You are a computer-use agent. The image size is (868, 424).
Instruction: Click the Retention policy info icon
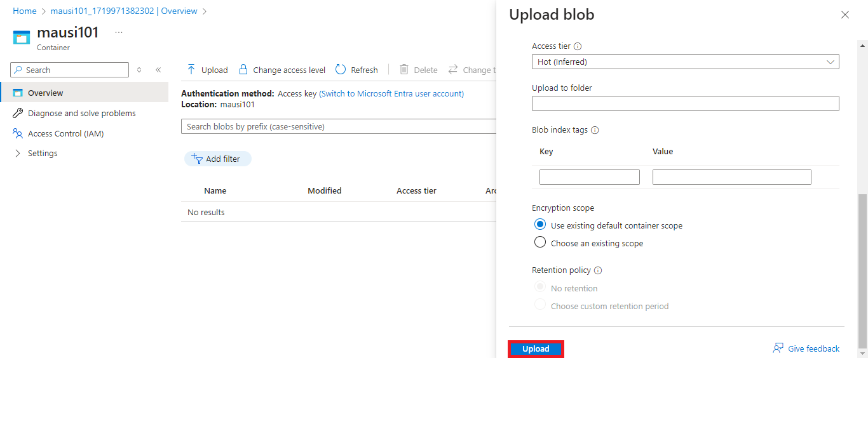pos(598,270)
